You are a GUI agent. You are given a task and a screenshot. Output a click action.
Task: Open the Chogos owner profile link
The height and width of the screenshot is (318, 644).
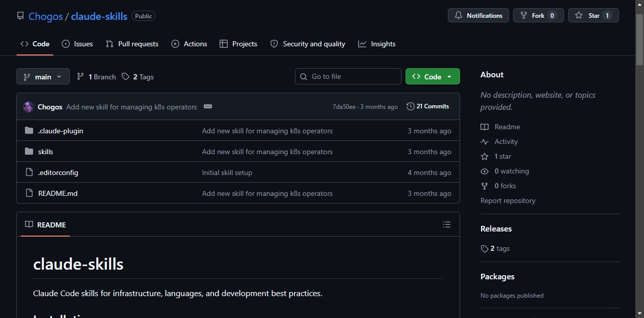point(45,16)
